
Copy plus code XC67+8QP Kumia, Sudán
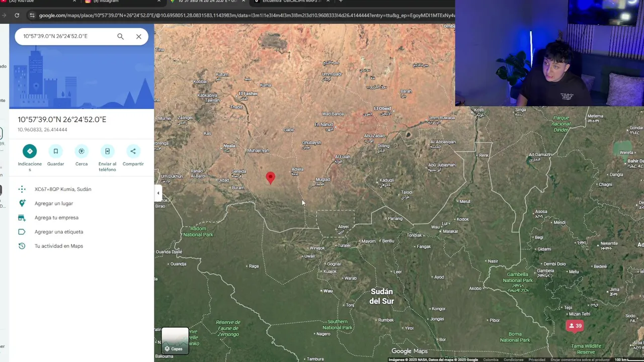tap(63, 190)
